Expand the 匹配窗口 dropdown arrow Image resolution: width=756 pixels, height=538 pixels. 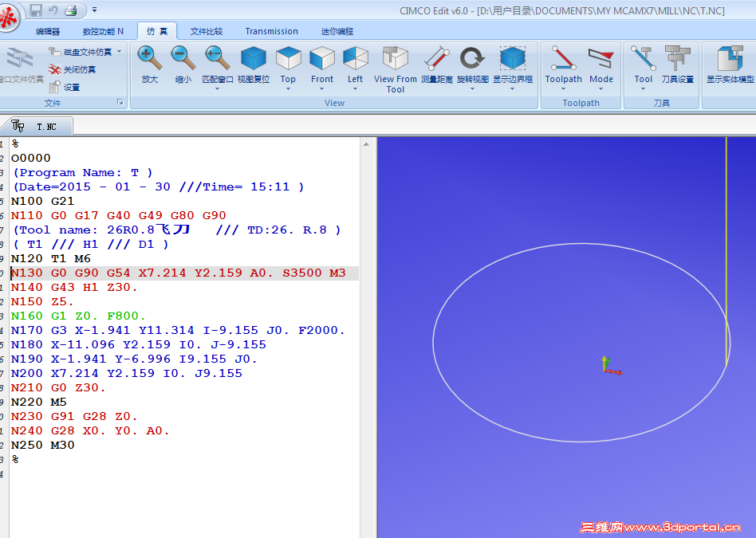217,88
